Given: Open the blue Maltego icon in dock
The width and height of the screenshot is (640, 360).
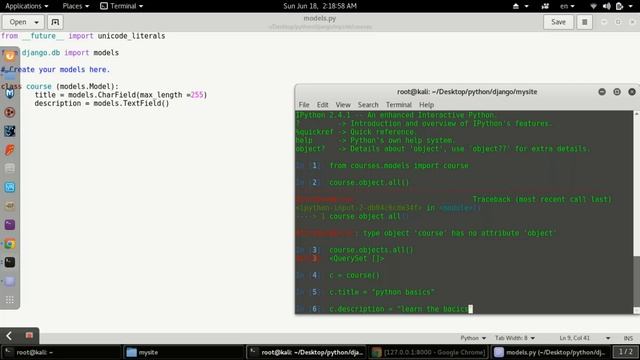Looking at the screenshot, I should tap(10, 187).
